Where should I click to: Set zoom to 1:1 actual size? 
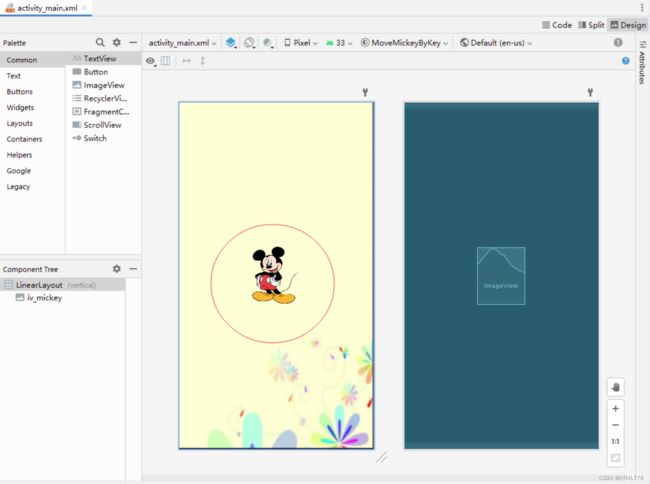[616, 441]
